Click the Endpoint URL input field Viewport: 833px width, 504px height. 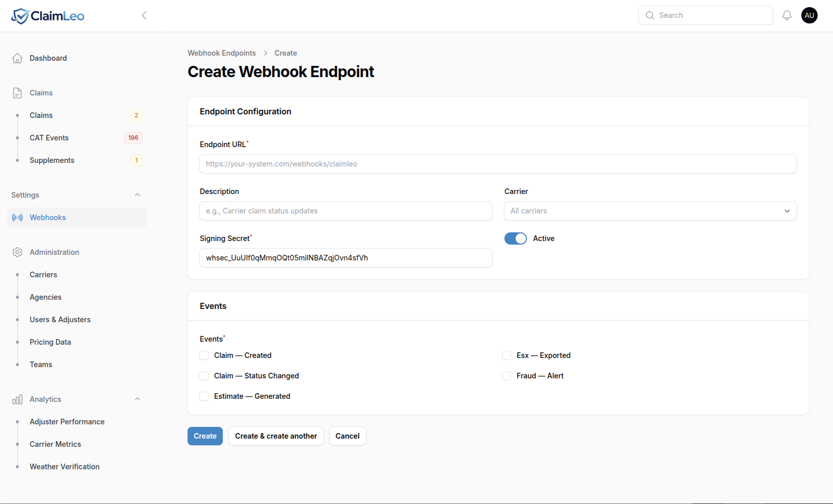click(497, 164)
